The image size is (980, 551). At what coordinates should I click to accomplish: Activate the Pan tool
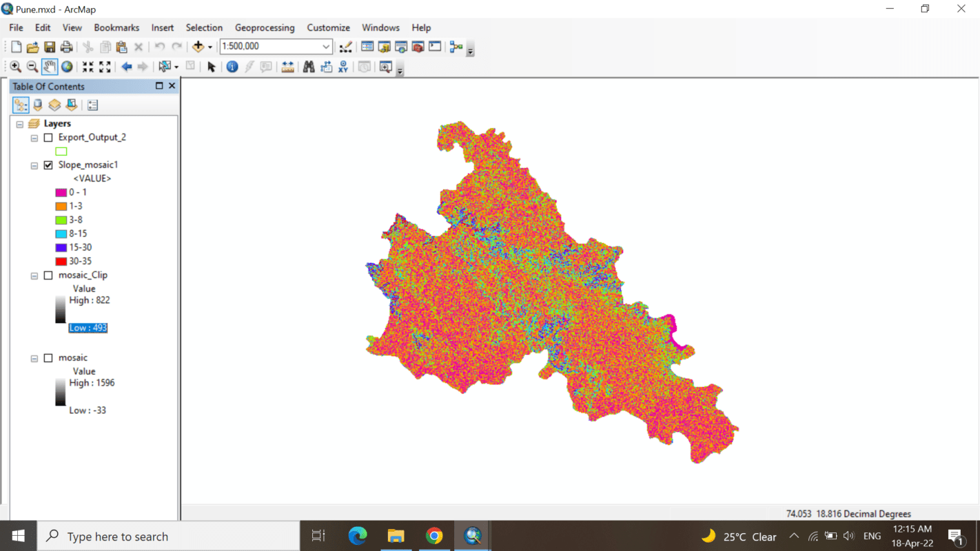pyautogui.click(x=49, y=66)
